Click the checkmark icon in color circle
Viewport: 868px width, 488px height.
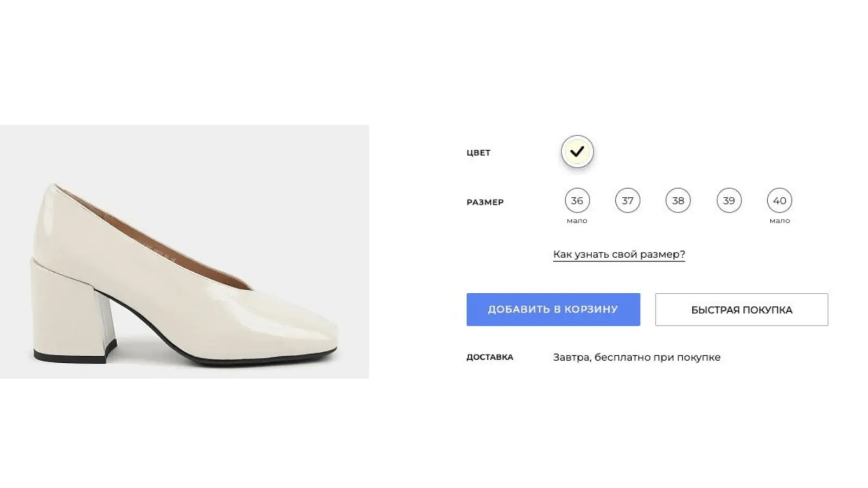pos(577,151)
